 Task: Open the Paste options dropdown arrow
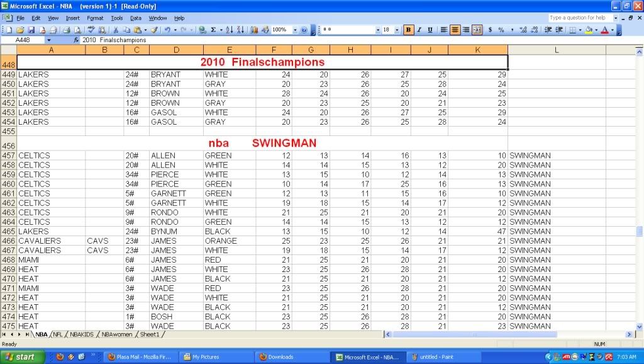point(145,30)
